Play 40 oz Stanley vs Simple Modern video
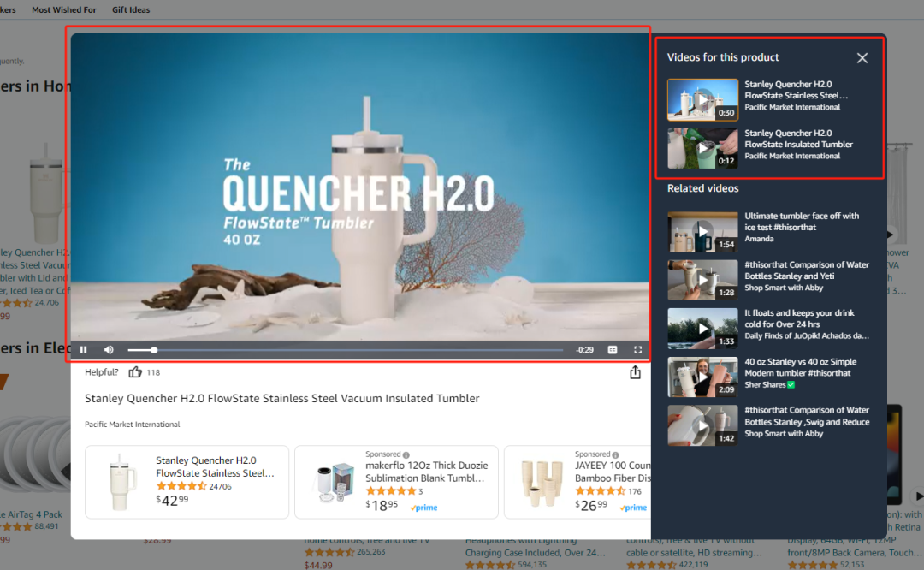924x570 pixels. pos(702,377)
